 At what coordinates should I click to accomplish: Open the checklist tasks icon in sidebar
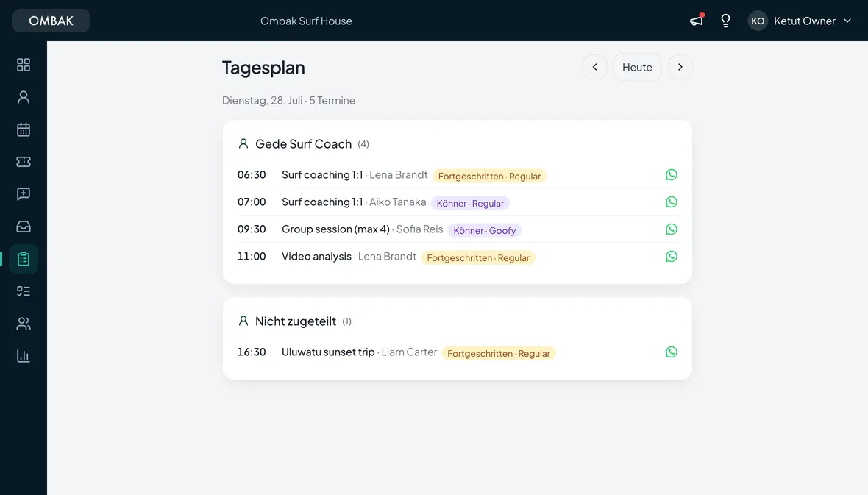pos(24,291)
